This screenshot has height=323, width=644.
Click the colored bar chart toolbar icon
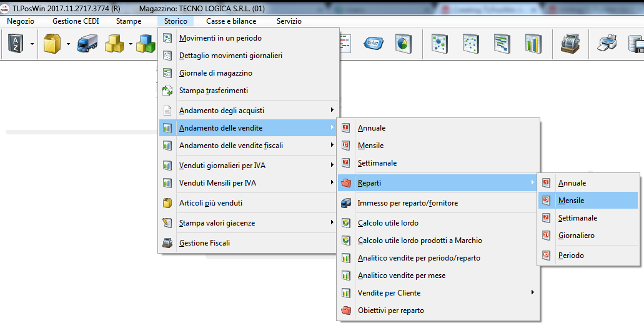pos(533,43)
